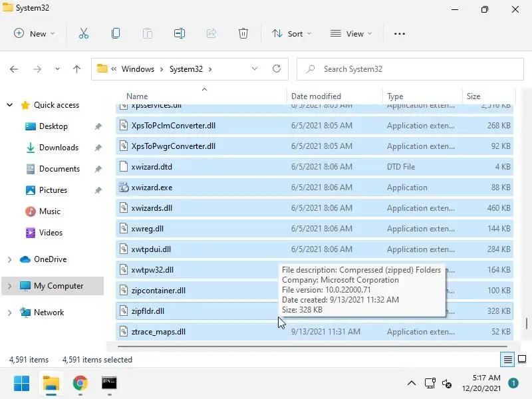Image resolution: width=532 pixels, height=399 pixels.
Task: Click the Downloads arrow icon in sidebar
Action: tap(31, 148)
